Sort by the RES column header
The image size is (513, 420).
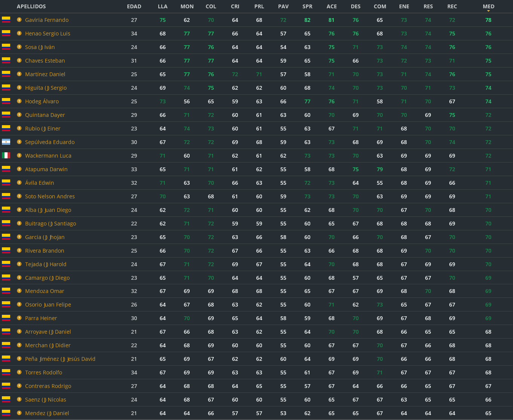pos(428,6)
